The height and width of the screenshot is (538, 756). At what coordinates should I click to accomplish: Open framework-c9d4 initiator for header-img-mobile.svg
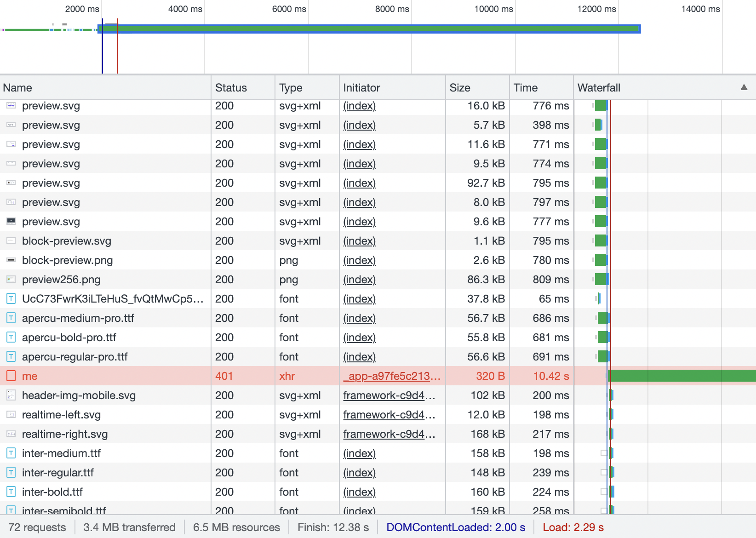389,395
